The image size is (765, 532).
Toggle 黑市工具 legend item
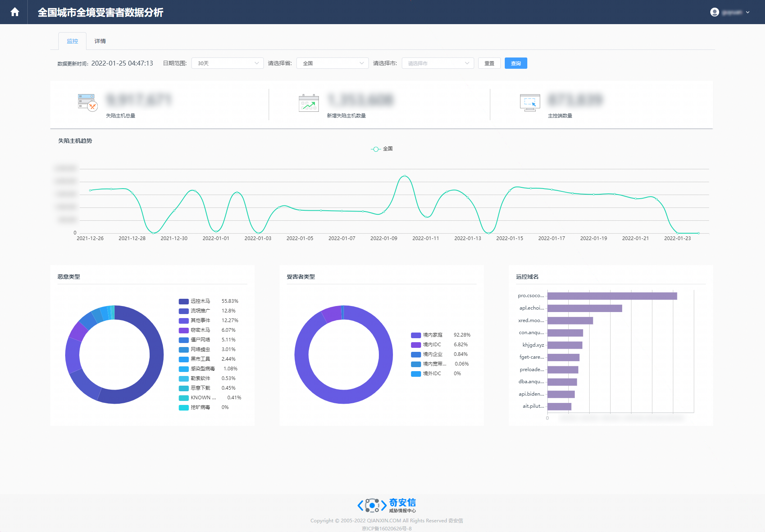(x=195, y=359)
